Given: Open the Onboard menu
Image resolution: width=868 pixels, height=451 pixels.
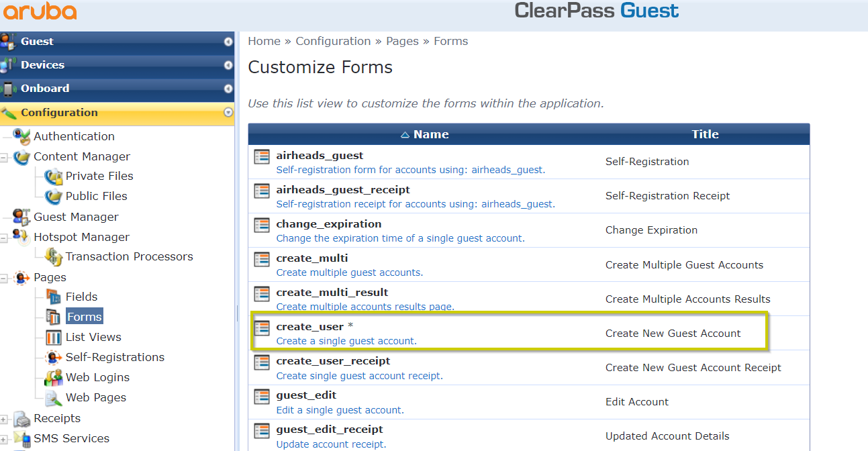Looking at the screenshot, I should pos(117,89).
